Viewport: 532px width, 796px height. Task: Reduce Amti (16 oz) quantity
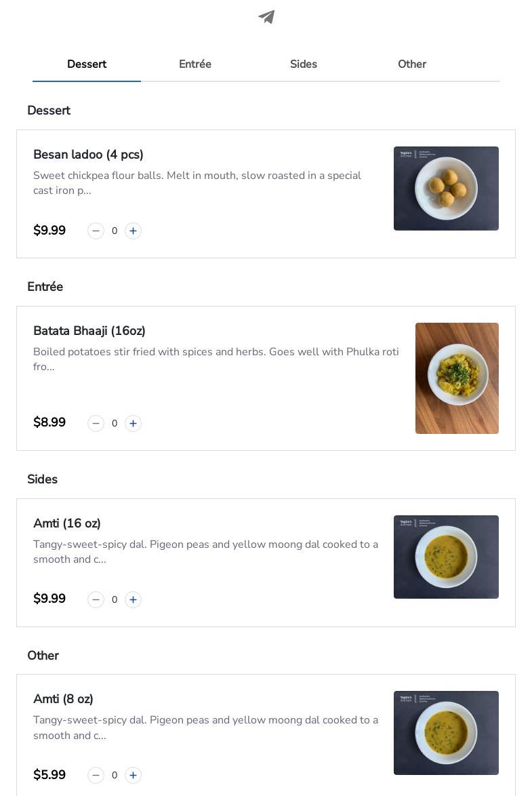coord(96,600)
